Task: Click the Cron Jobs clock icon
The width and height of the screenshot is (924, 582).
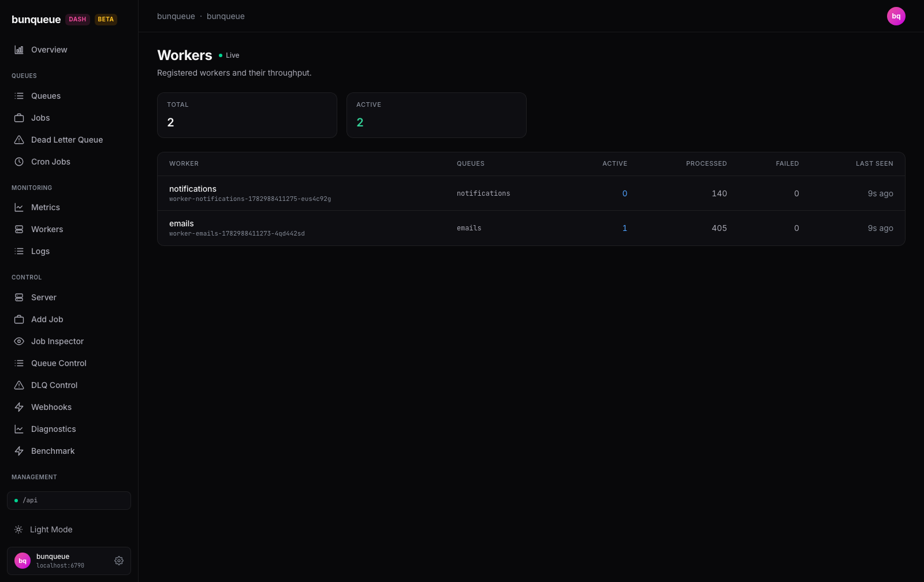Action: (x=19, y=162)
